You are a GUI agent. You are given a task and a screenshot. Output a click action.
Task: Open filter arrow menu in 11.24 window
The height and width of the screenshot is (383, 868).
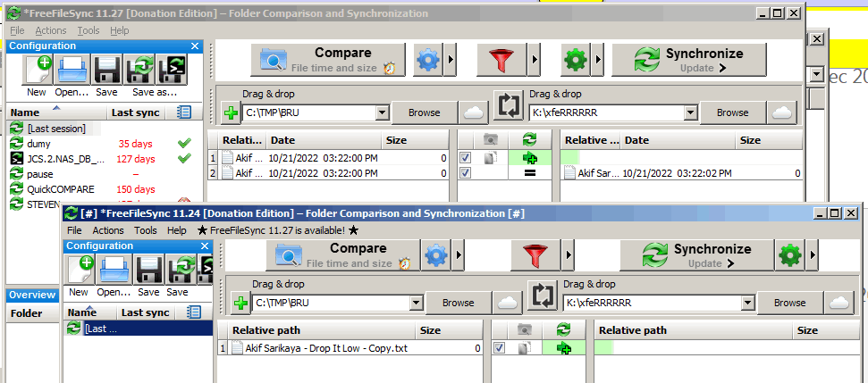click(569, 255)
